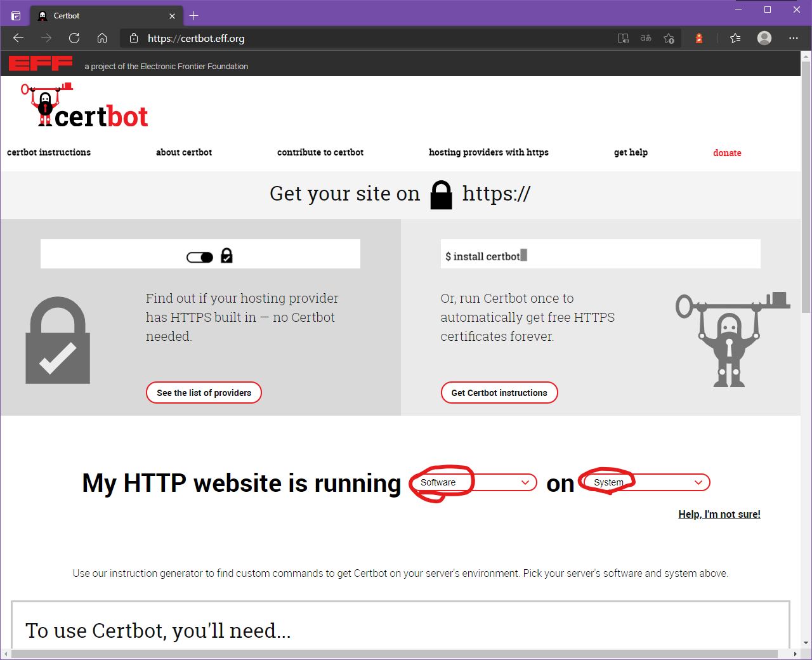Open the user profile avatar

764,38
